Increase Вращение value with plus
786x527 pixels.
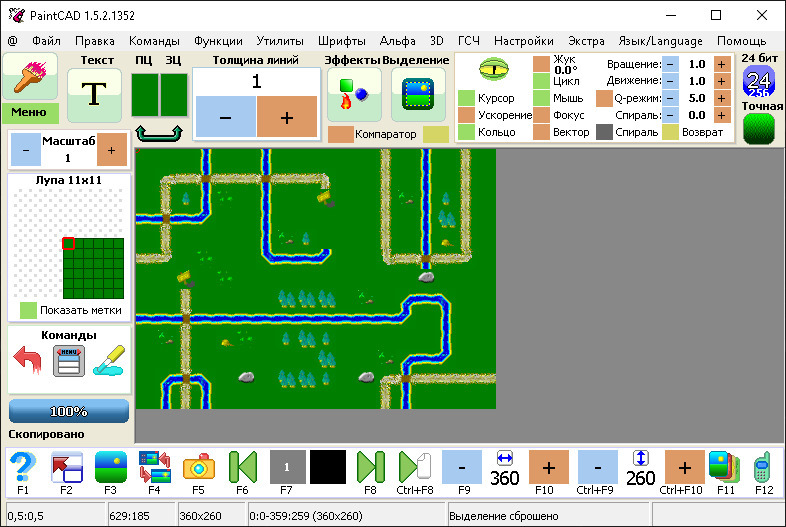tap(722, 64)
